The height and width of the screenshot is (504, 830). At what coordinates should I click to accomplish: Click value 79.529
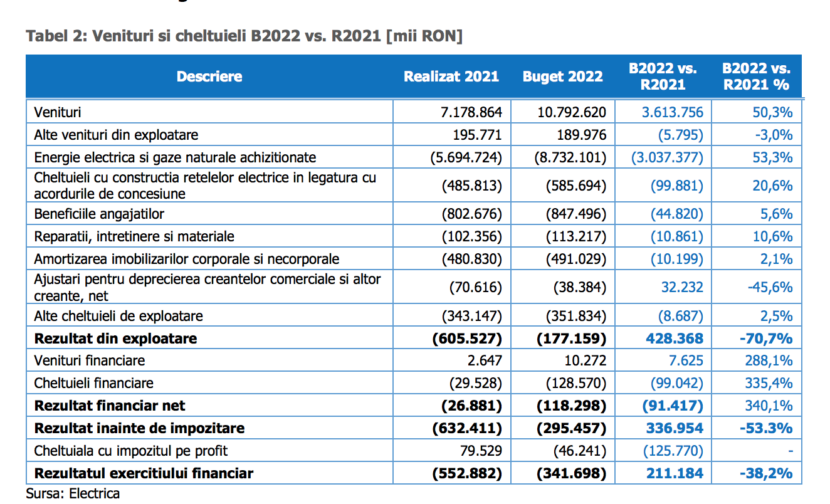coord(481,451)
